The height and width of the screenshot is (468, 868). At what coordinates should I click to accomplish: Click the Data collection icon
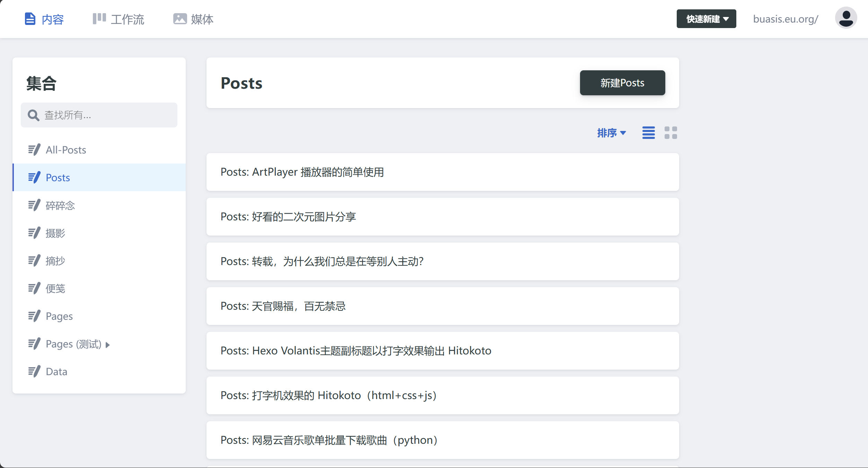34,371
